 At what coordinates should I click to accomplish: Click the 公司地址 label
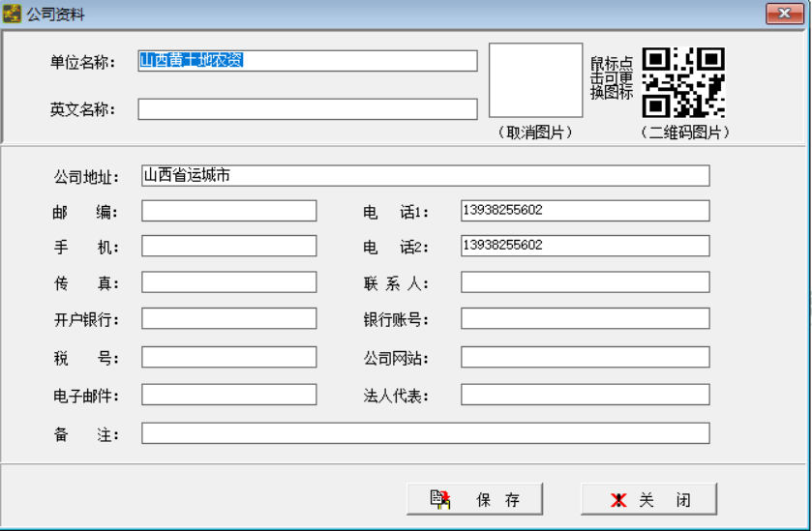[x=86, y=178]
